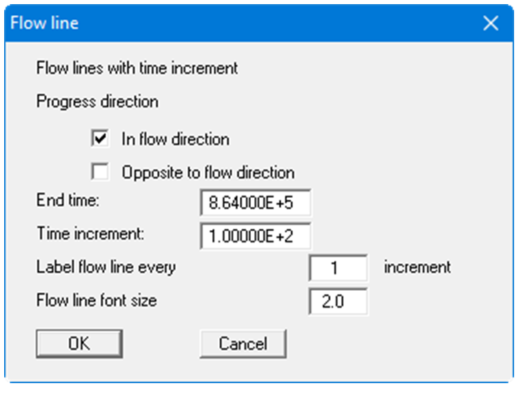
Task: Click the 'Flow line font size' label
Action: click(96, 300)
